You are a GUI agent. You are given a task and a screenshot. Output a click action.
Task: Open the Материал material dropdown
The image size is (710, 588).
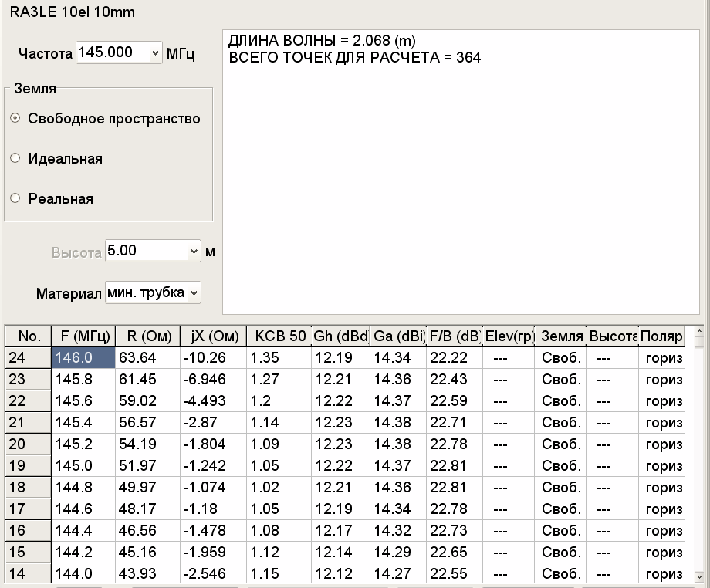(x=193, y=292)
